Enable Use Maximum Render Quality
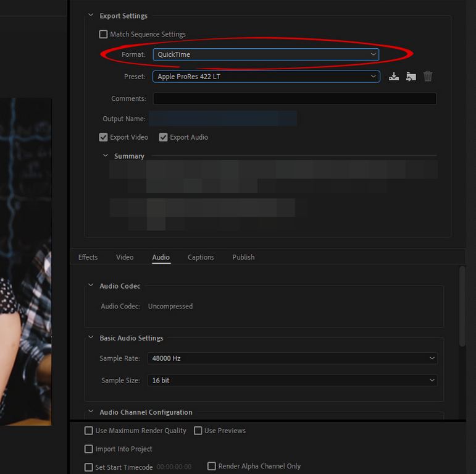 click(x=89, y=431)
